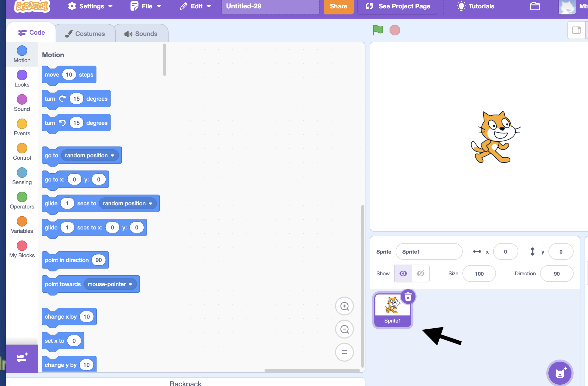Viewport: 588px width, 386px height.
Task: Toggle sprite hide icon
Action: (x=420, y=273)
